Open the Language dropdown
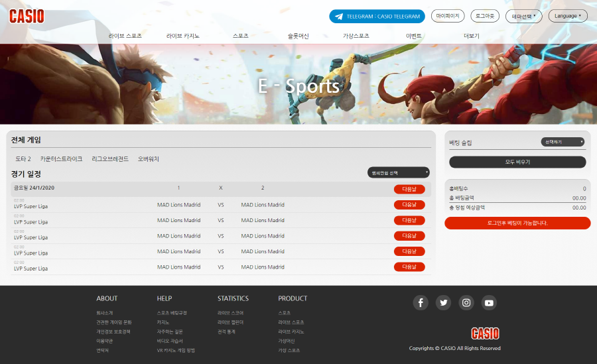The image size is (597, 364). point(567,16)
